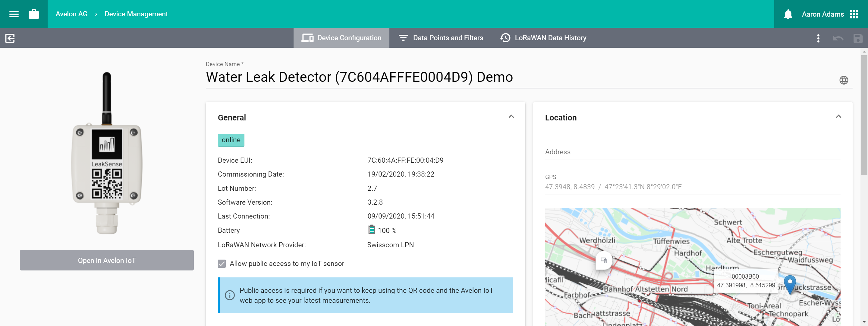868x326 pixels.
Task: Collapse the General panel
Action: [511, 117]
